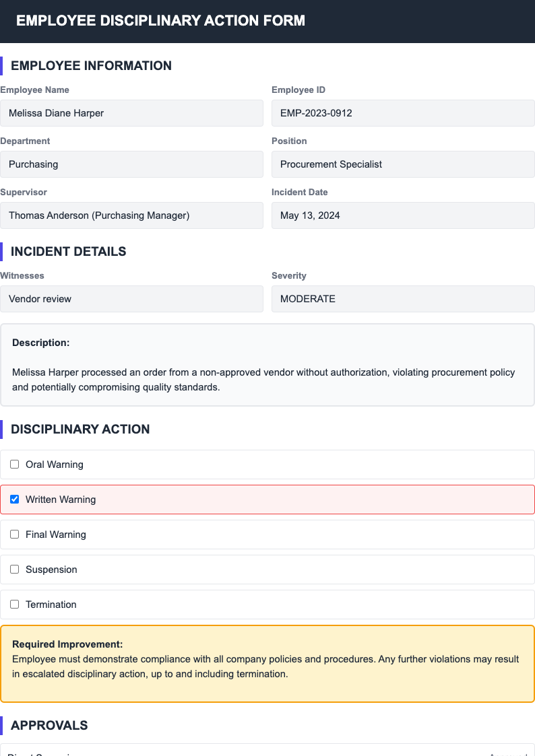The width and height of the screenshot is (535, 756).
Task: Select the Termination disciplinary action
Action: pyautogui.click(x=14, y=604)
